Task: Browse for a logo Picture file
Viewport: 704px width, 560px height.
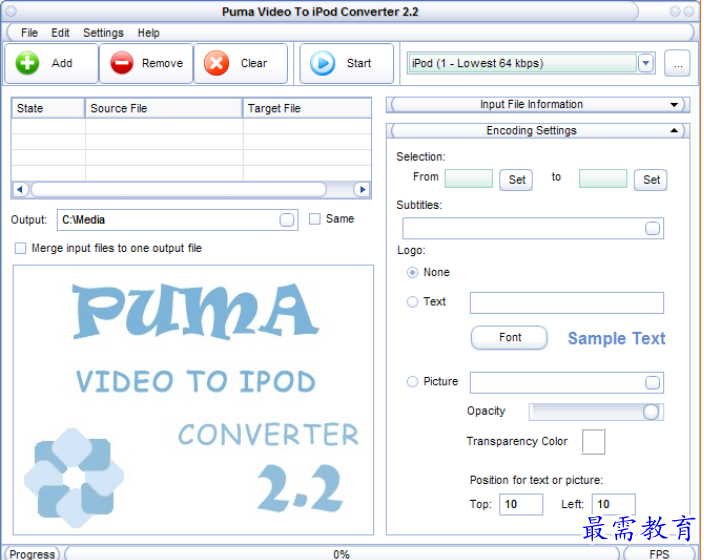Action: [x=652, y=383]
